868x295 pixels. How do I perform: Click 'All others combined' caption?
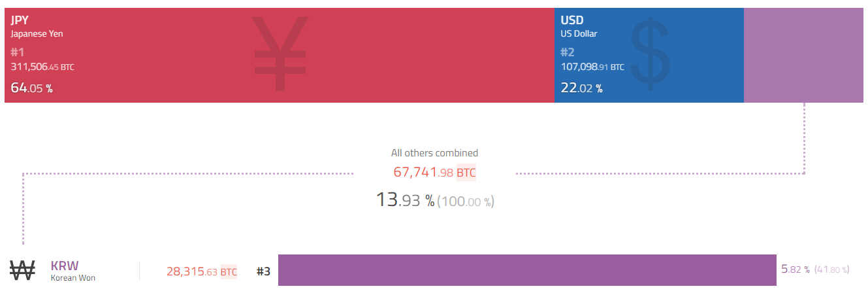[x=434, y=153]
